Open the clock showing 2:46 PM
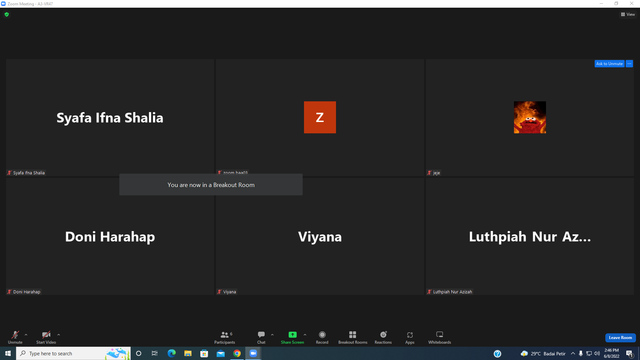The width and height of the screenshot is (640, 360). click(611, 353)
